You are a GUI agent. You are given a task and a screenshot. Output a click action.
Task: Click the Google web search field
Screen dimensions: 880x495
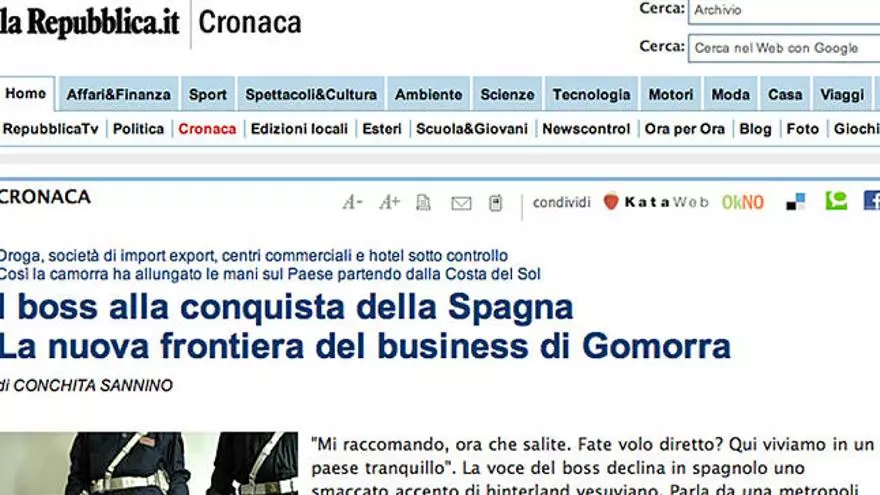pos(784,48)
